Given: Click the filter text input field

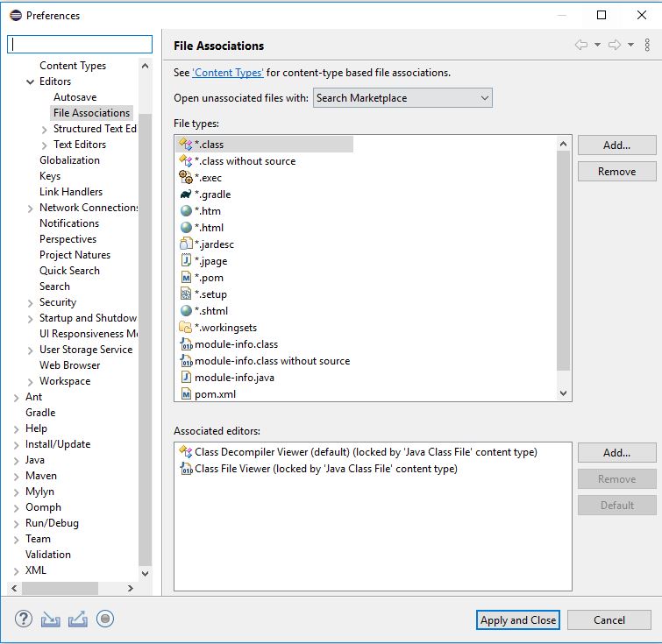Looking at the screenshot, I should pyautogui.click(x=80, y=45).
